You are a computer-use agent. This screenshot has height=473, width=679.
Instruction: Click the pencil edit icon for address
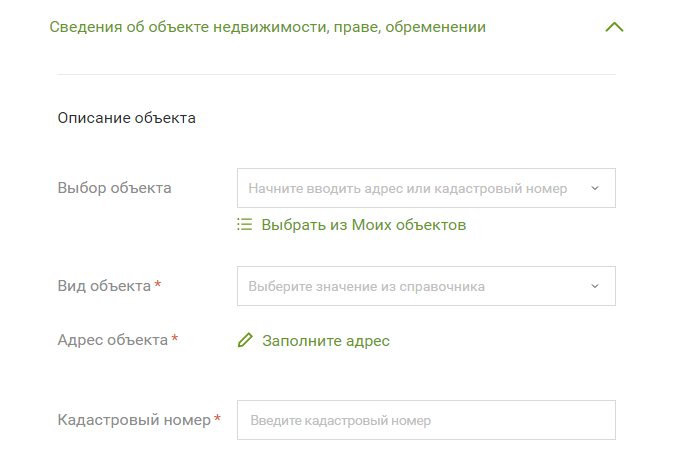(x=245, y=341)
